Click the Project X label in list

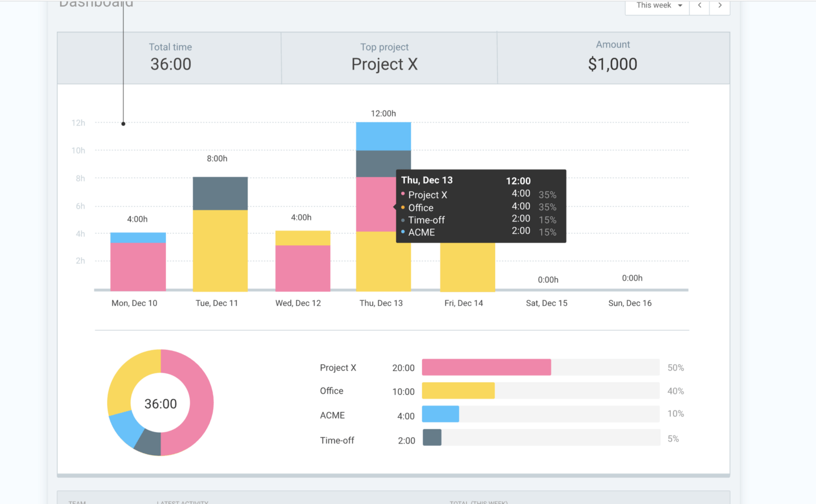point(338,368)
